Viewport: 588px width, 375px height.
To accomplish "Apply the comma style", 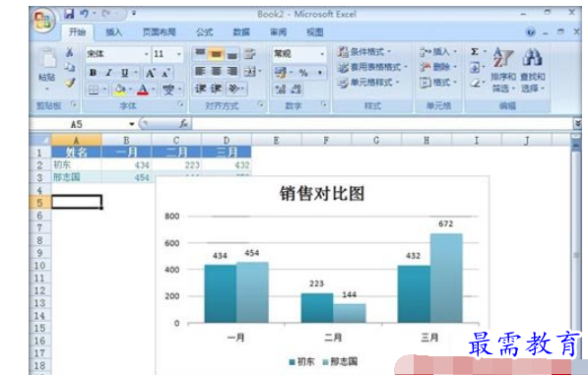I will 320,72.
